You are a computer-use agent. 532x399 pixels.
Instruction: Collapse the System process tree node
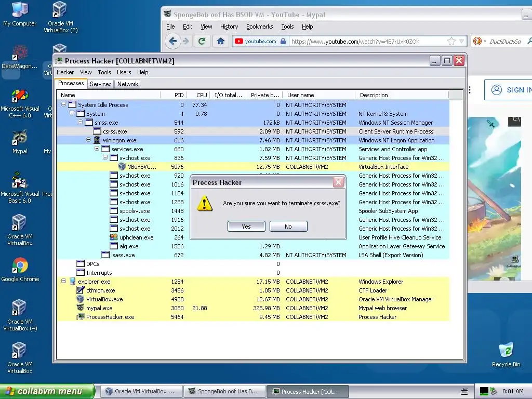(x=72, y=113)
